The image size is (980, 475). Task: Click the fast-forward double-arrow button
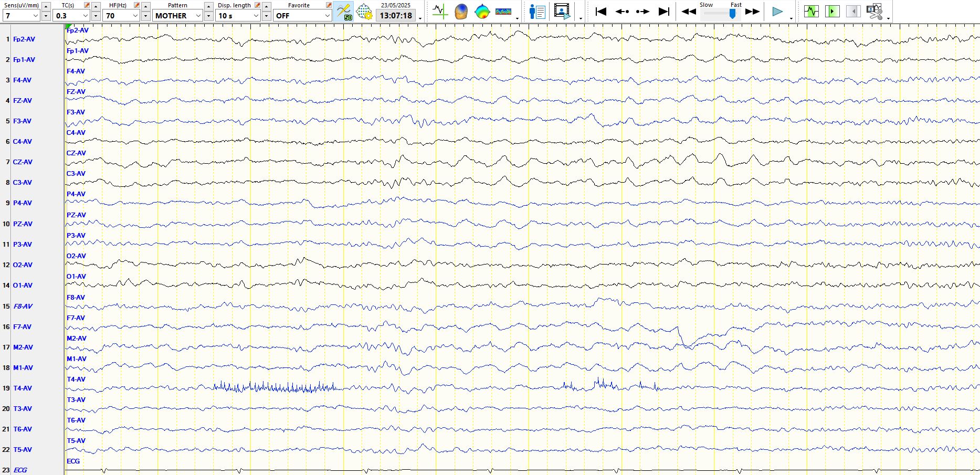click(x=752, y=12)
